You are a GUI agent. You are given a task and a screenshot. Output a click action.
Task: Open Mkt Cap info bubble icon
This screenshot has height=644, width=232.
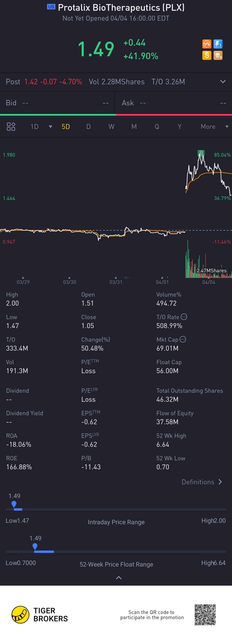pyautogui.click(x=183, y=339)
